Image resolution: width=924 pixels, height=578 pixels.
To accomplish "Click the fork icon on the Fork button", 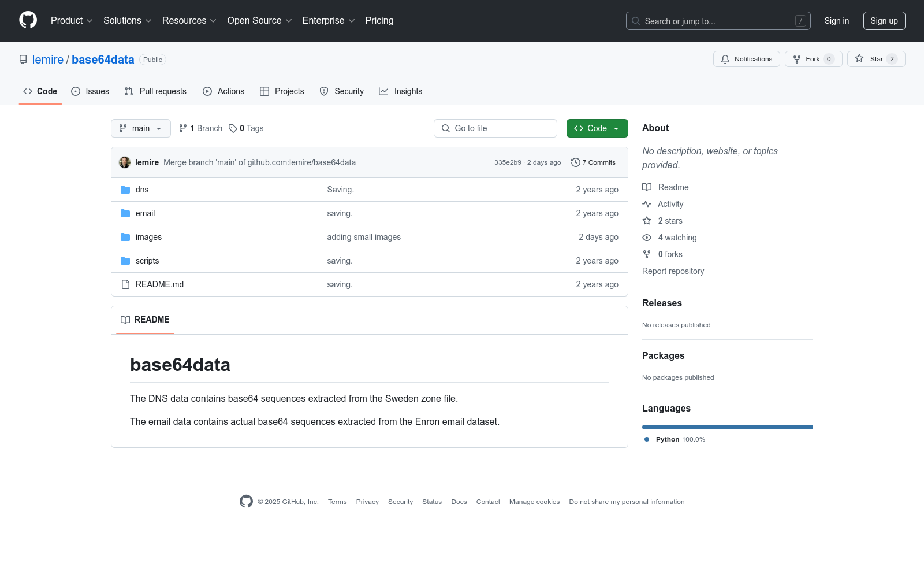I will (797, 59).
